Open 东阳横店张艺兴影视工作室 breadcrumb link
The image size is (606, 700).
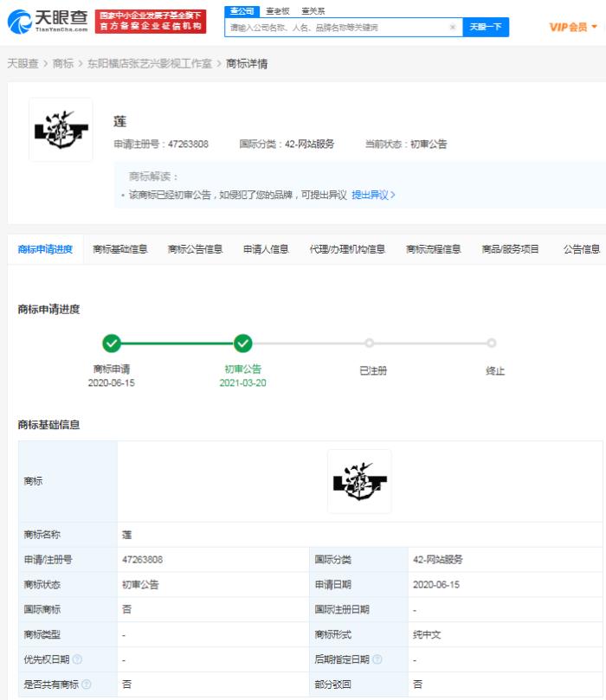(149, 63)
